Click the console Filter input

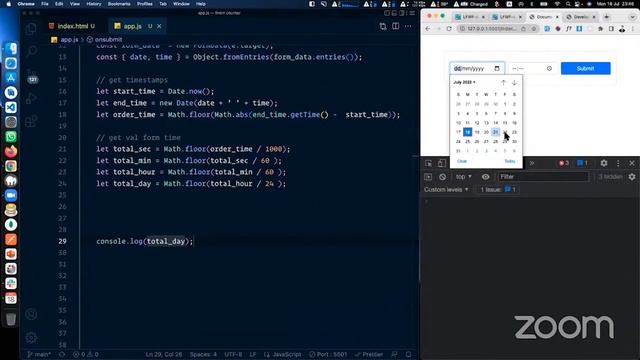[x=543, y=177]
